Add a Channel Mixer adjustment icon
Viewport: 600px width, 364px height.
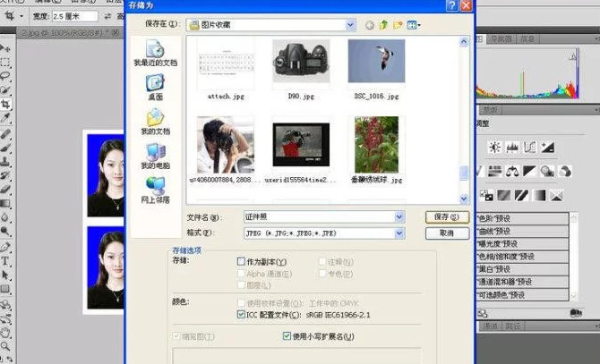coord(565,171)
